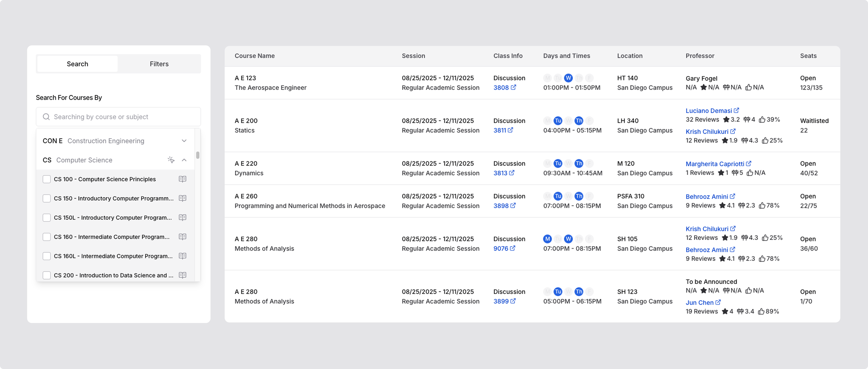Image resolution: width=868 pixels, height=369 pixels.
Task: Click book icon beside CS 150 course
Action: tap(182, 198)
